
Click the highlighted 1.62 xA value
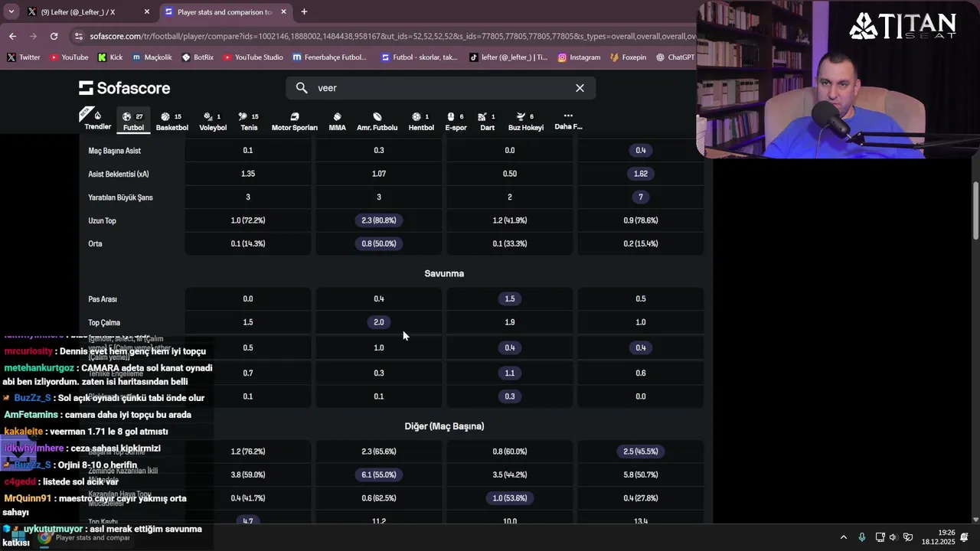tap(641, 174)
